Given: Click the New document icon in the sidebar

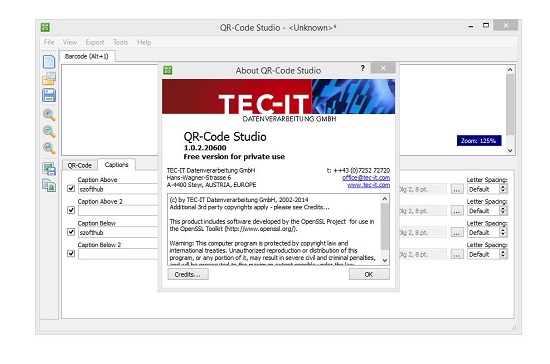Looking at the screenshot, I should 49,62.
